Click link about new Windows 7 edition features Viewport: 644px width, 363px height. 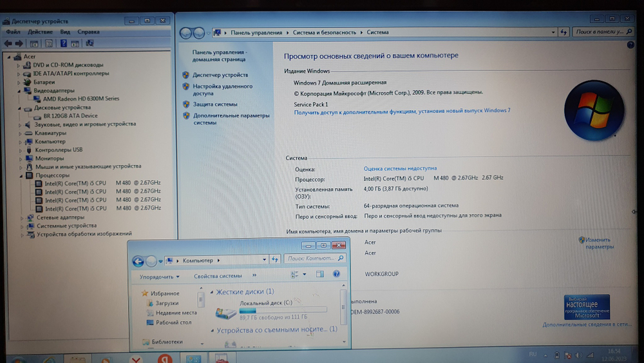click(402, 112)
